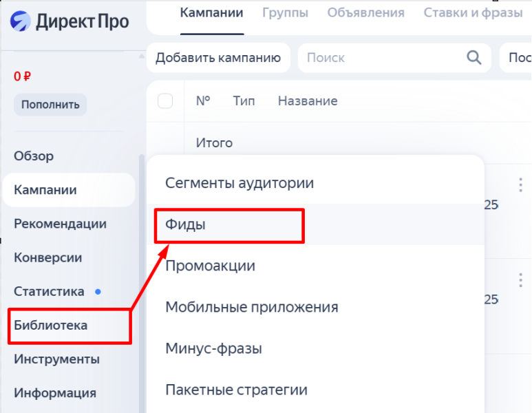Choose Сегменты аудитории from the menu

(240, 183)
